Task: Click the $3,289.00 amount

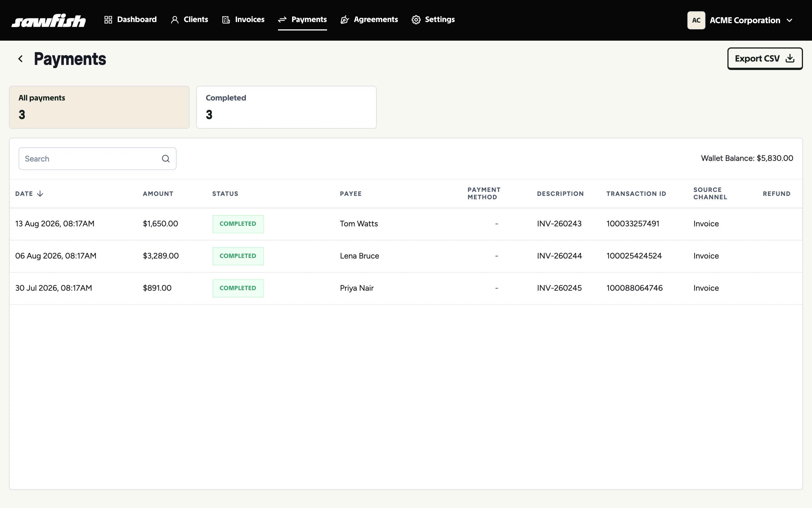Action: coord(161,256)
